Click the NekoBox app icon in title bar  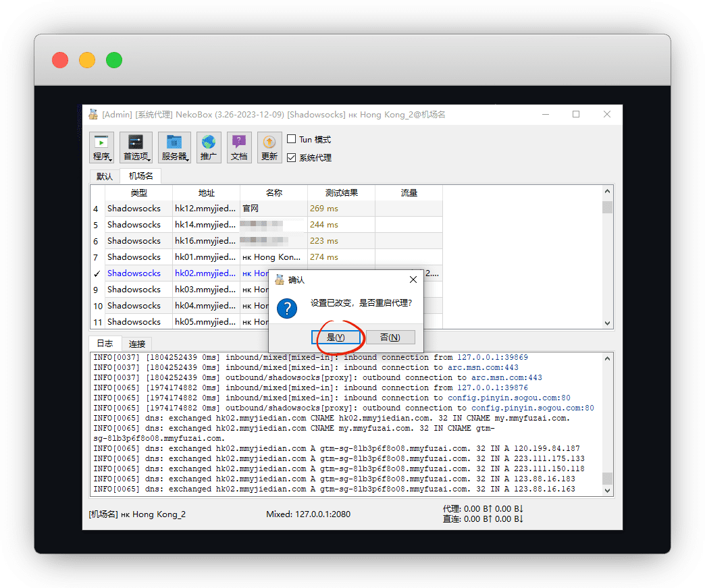[x=93, y=115]
